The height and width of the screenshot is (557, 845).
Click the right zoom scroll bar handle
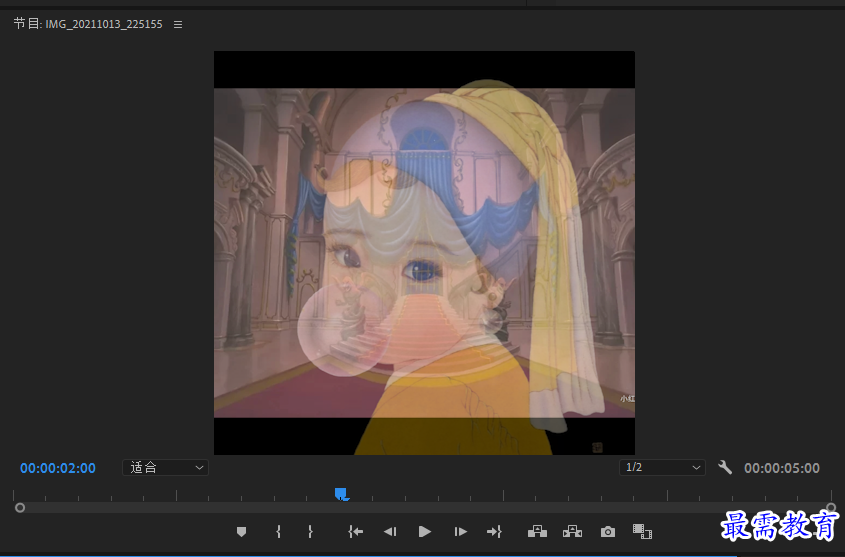(x=831, y=507)
